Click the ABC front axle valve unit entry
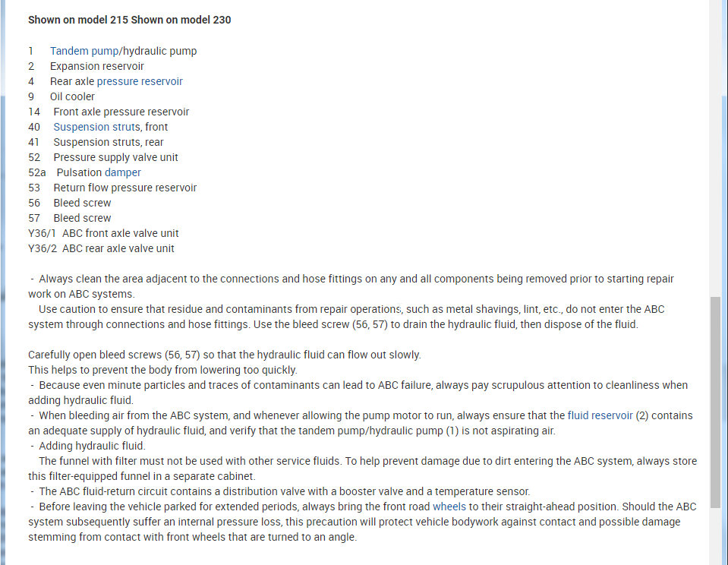Viewport: 728px width, 565px height. point(120,233)
